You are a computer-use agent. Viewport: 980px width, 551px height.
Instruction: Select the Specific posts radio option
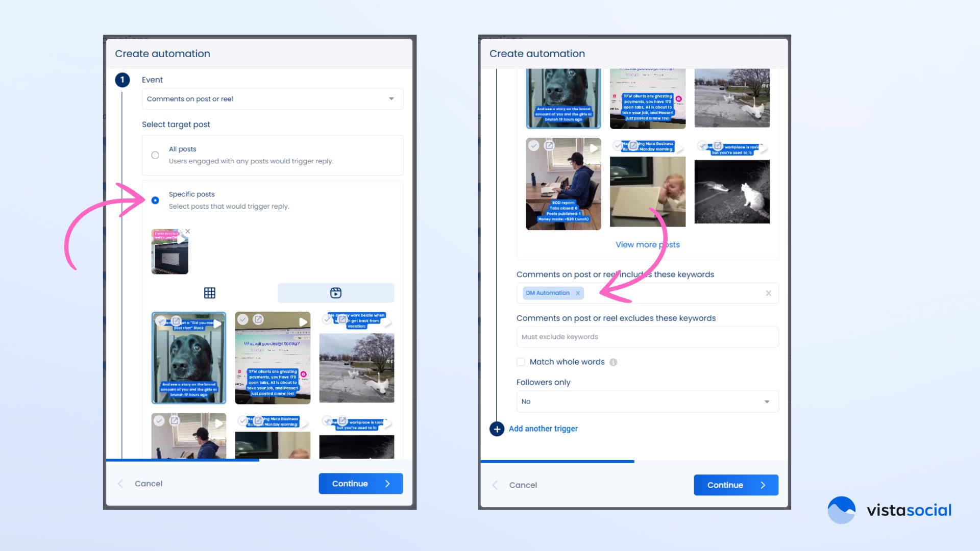155,201
